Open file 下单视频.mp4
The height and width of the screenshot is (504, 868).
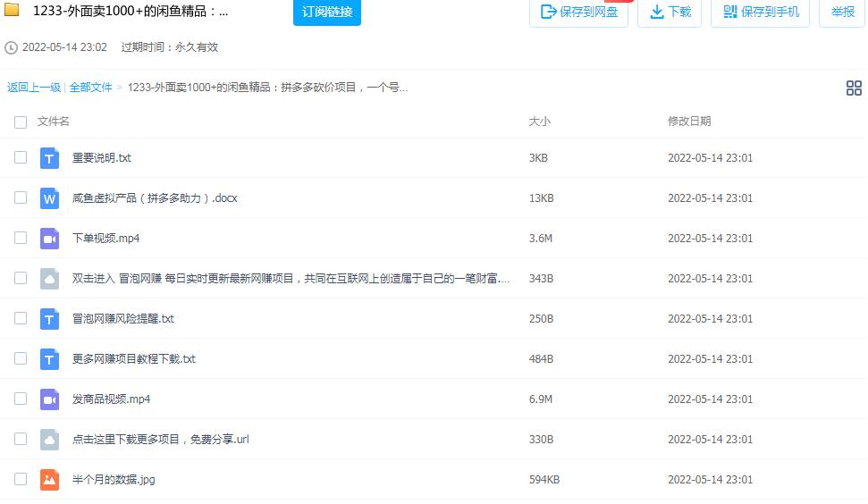[x=105, y=239]
